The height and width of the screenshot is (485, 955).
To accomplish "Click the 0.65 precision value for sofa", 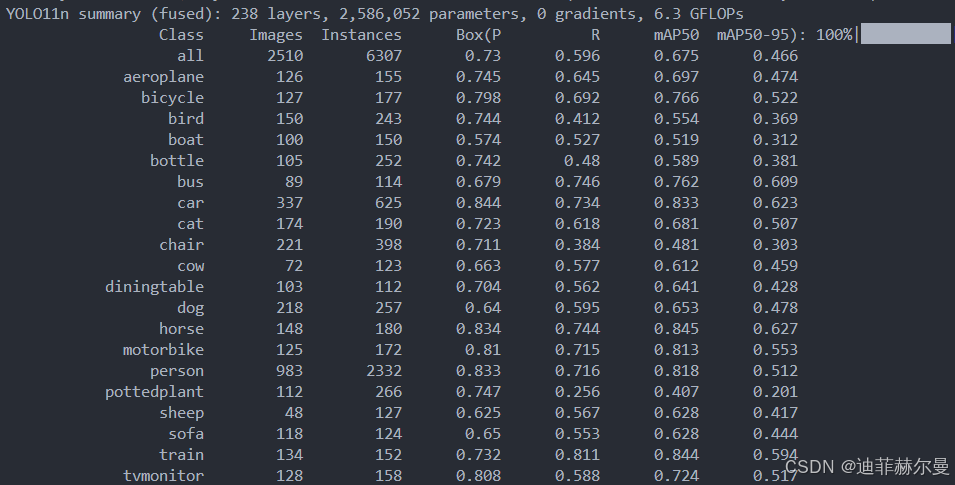I will coord(483,434).
